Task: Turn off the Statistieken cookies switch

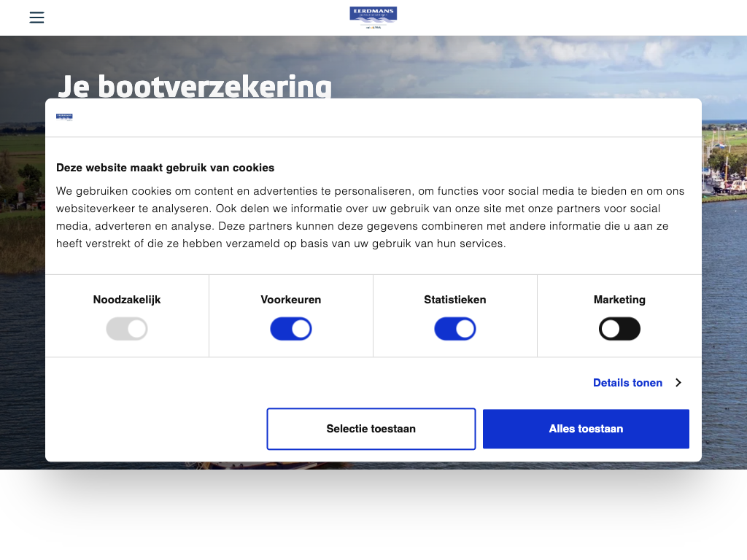Action: click(x=455, y=329)
